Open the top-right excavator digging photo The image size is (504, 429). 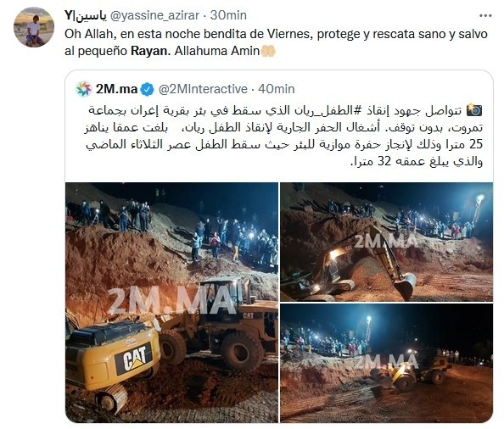[x=386, y=242]
